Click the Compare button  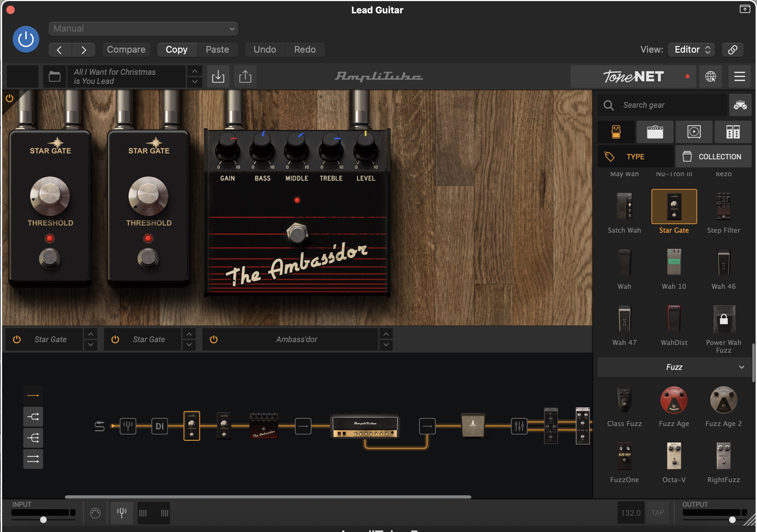(126, 49)
